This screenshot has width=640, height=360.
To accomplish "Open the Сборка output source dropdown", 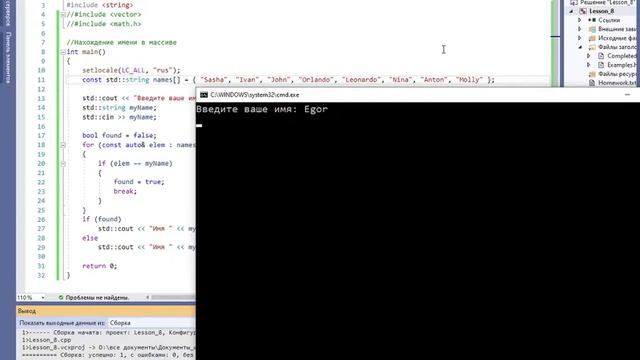I will [x=151, y=323].
